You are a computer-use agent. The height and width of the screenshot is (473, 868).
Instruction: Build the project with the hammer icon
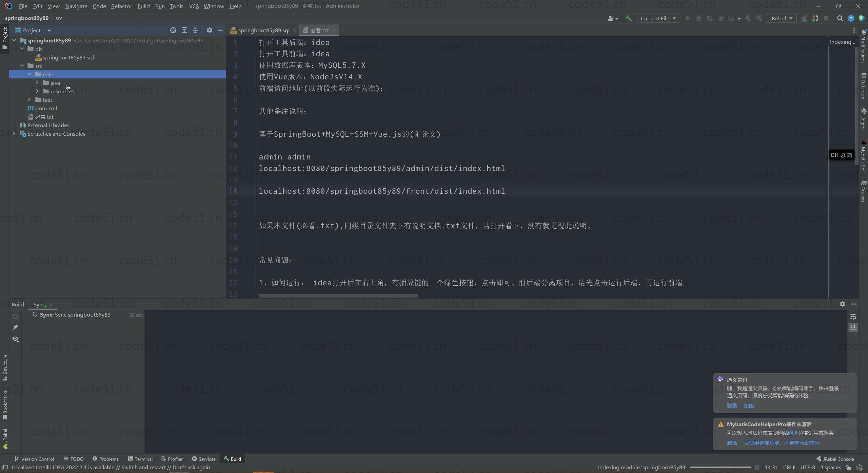coord(629,18)
